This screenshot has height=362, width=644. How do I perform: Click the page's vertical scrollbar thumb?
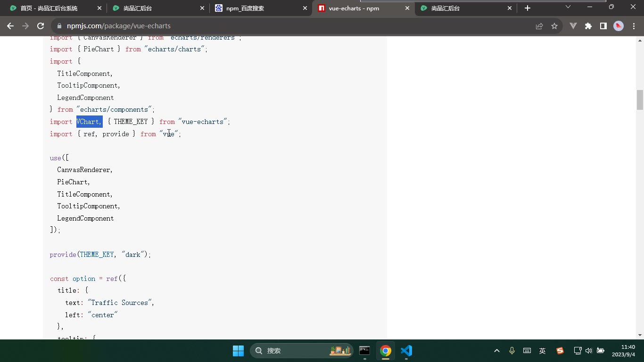tap(640, 99)
